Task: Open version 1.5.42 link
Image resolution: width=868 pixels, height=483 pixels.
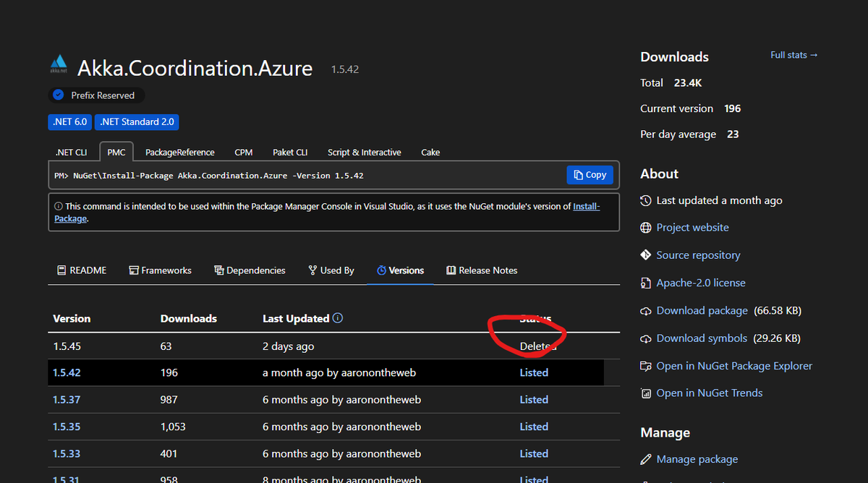Action: (x=67, y=373)
